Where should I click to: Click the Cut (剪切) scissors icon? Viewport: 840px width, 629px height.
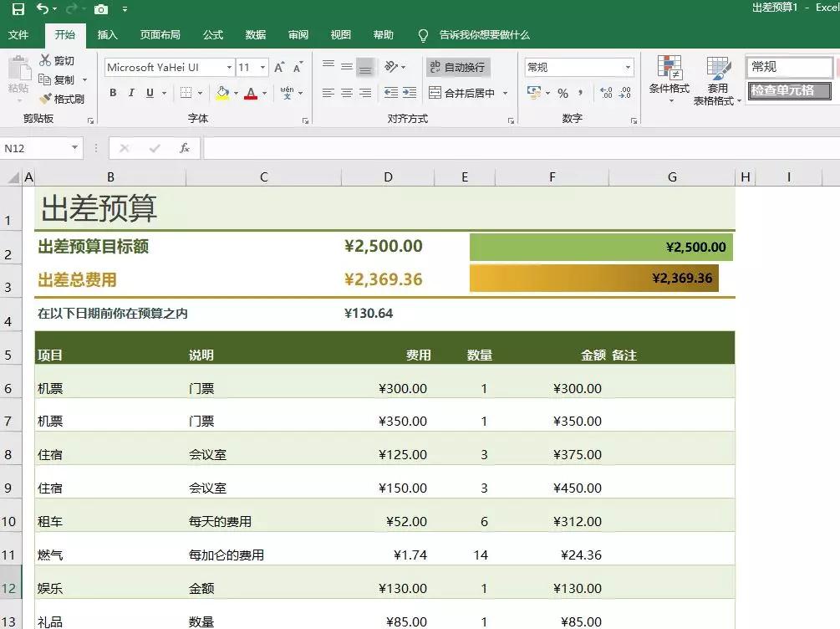47,59
